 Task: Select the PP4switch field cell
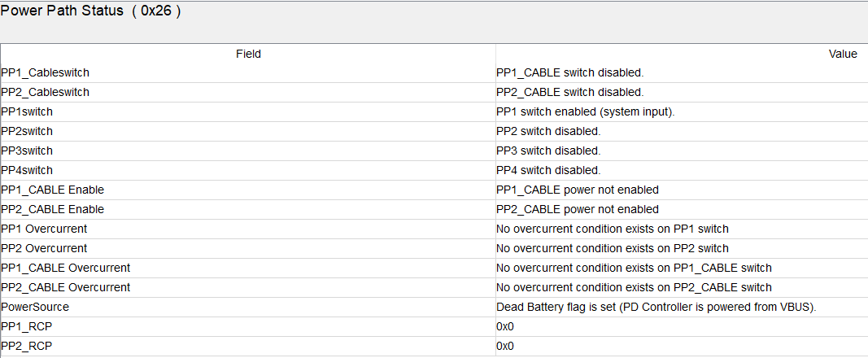(248, 170)
